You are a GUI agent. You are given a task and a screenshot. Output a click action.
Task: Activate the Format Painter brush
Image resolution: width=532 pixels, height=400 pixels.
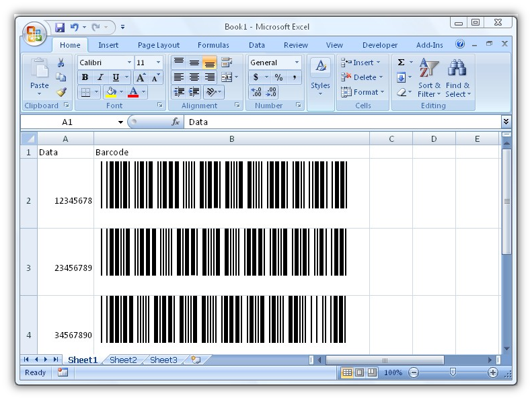pos(61,92)
